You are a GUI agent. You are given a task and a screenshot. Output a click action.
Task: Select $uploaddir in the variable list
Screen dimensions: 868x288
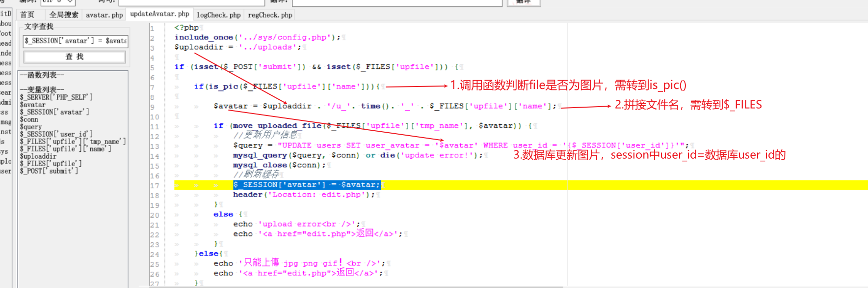click(38, 156)
